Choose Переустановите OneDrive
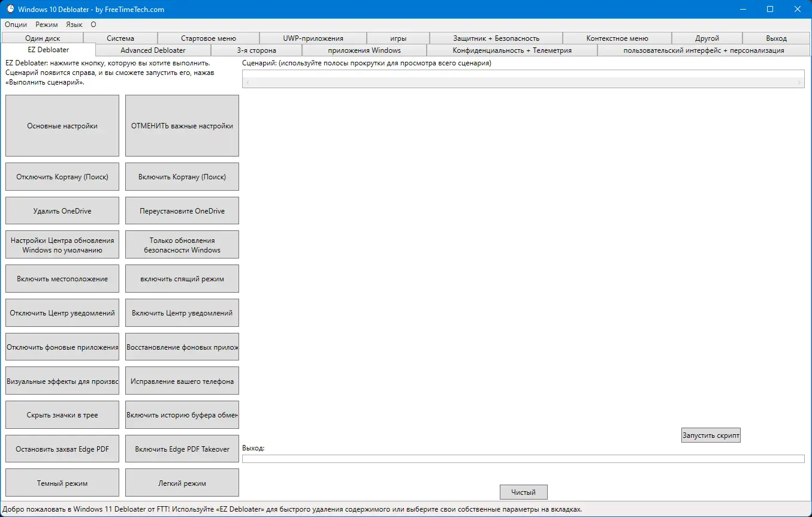812x517 pixels. point(182,211)
